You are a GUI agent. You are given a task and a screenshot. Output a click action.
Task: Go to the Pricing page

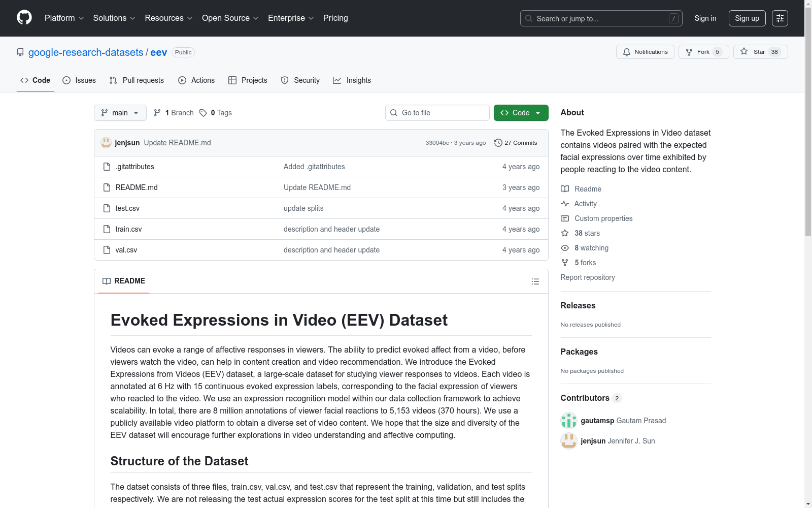(335, 18)
